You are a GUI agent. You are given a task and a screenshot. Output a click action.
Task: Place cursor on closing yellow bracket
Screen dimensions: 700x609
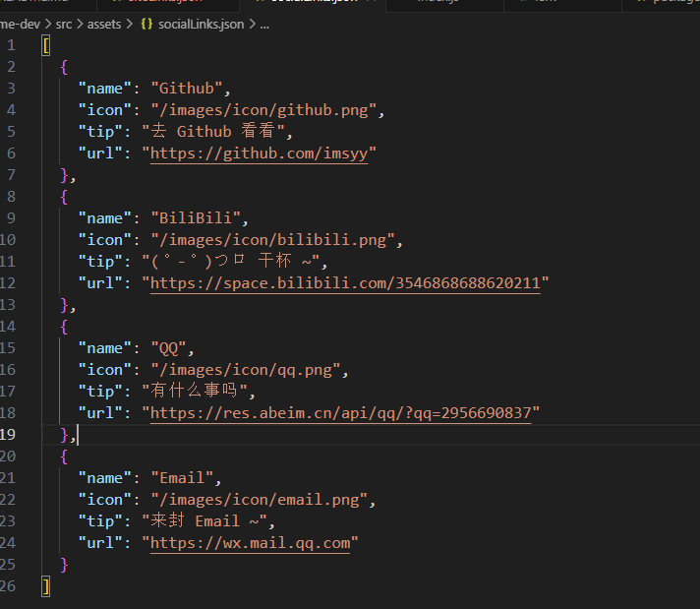click(x=45, y=586)
